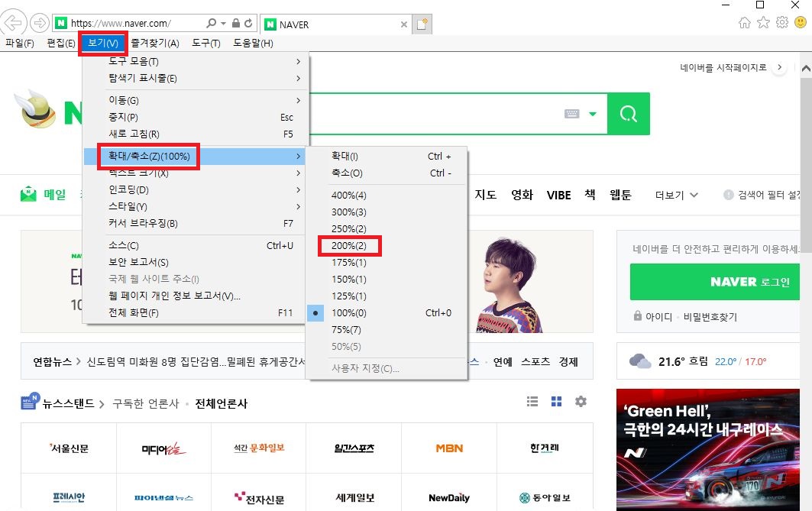Click the address bar search magnifier icon
812x511 pixels.
coord(212,24)
